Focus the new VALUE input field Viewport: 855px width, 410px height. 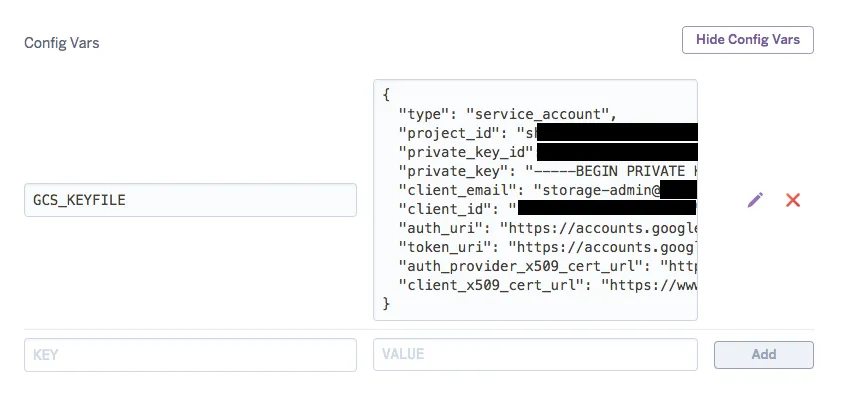pyautogui.click(x=535, y=354)
